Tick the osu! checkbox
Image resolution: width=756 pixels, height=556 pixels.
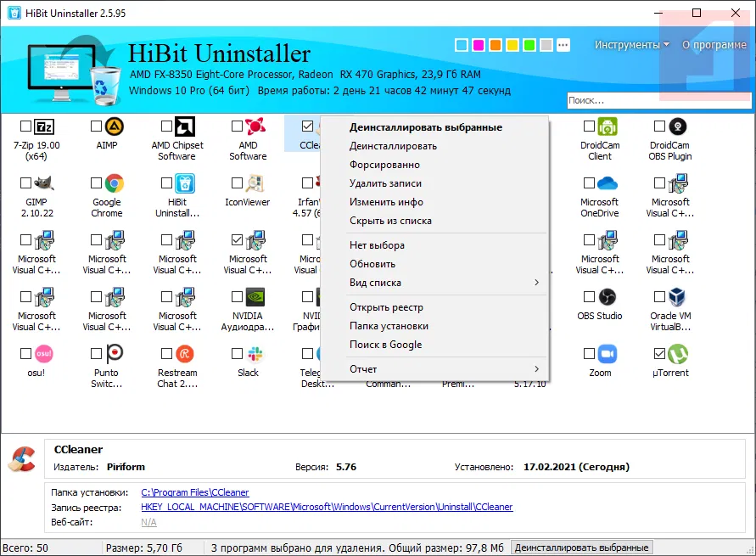(25, 354)
